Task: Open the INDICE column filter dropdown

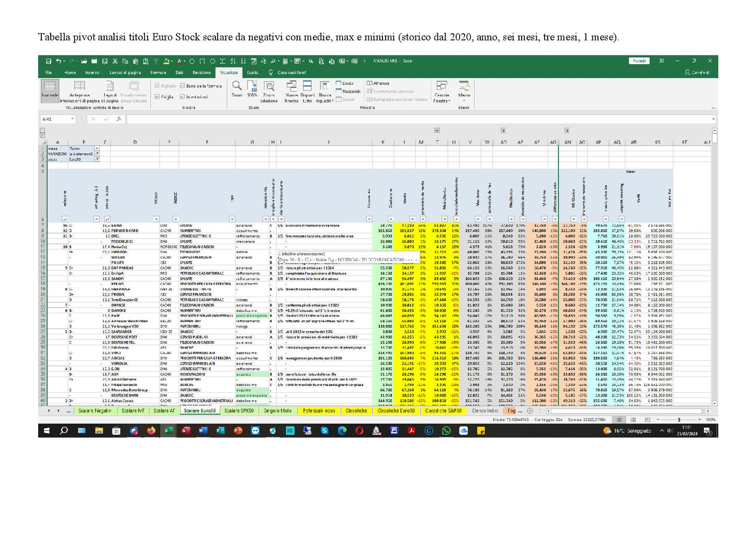Action: (176, 219)
